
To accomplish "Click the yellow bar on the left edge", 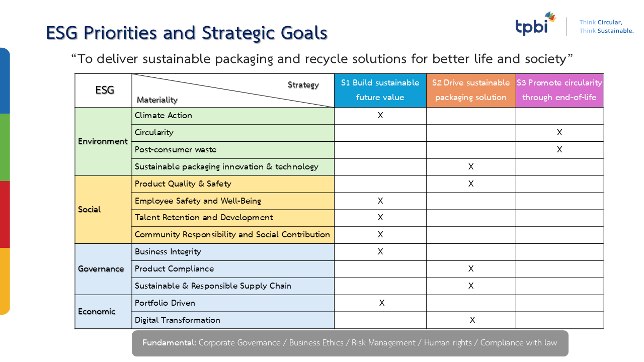I will tap(5, 281).
